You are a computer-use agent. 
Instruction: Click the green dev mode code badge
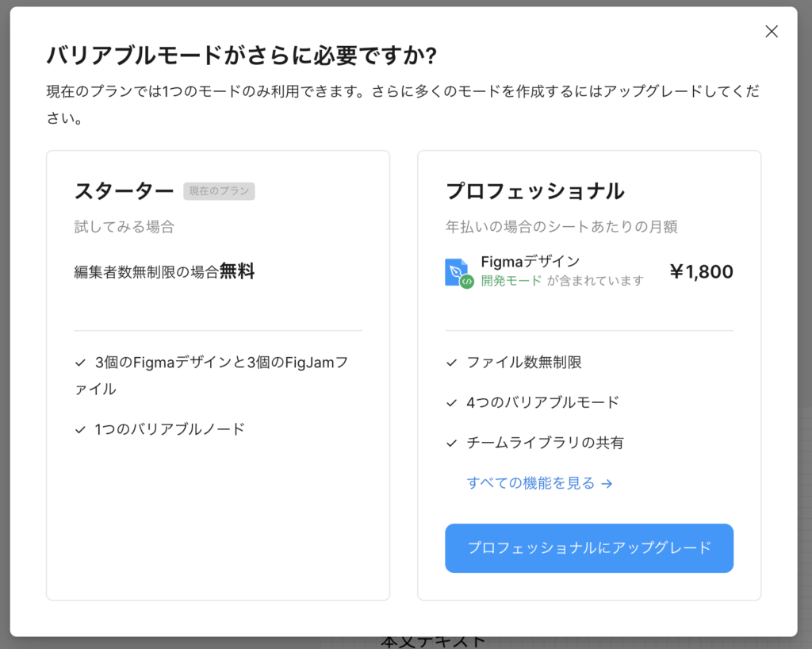(467, 282)
